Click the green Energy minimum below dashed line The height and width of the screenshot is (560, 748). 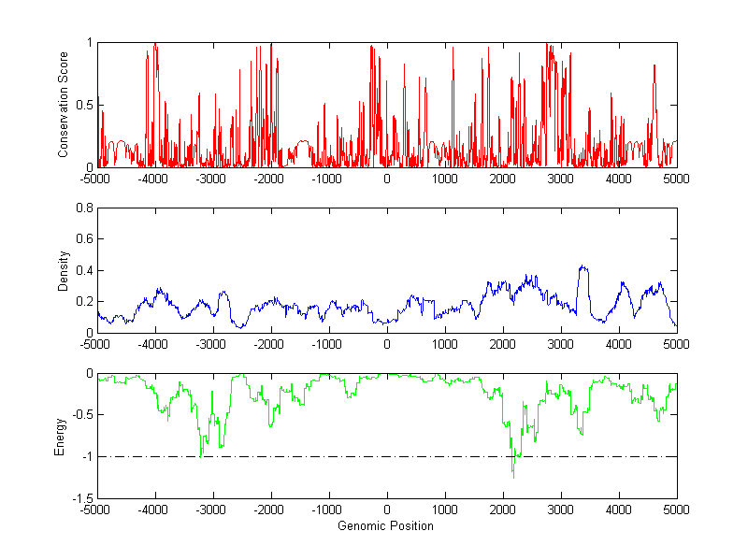513,475
